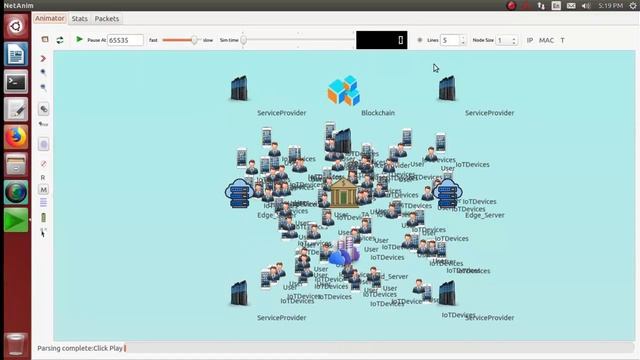The height and width of the screenshot is (360, 640).
Task: Click the black simulation time LCD display
Action: coord(381,40)
